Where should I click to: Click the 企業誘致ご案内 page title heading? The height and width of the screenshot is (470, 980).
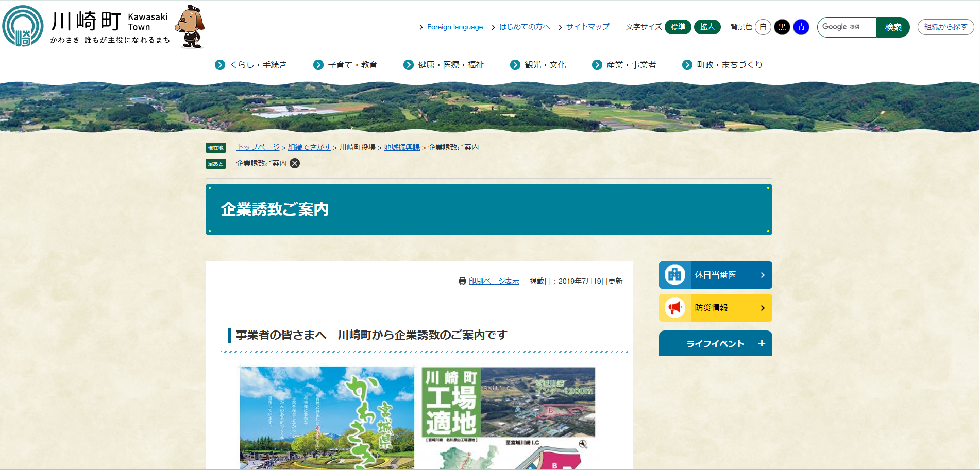tap(275, 210)
